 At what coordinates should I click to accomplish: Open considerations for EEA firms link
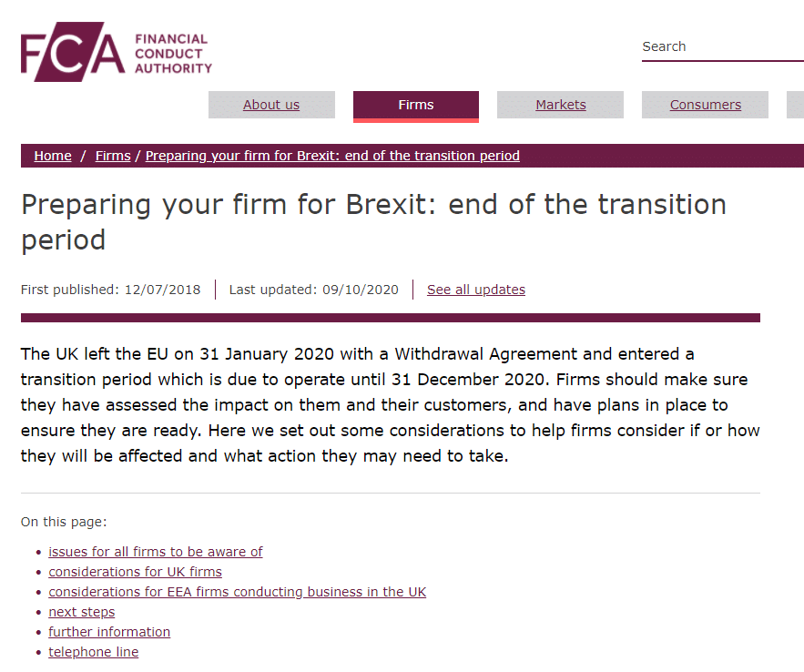click(x=237, y=592)
